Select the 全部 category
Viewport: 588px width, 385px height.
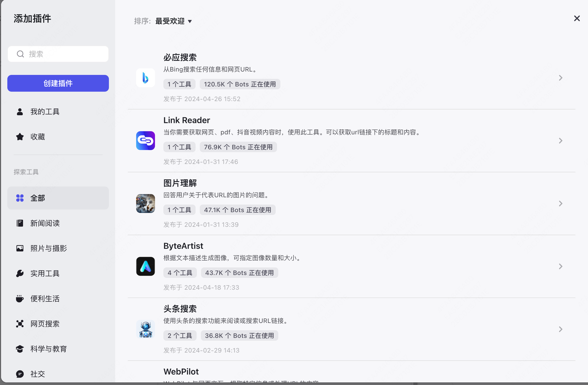pyautogui.click(x=58, y=198)
